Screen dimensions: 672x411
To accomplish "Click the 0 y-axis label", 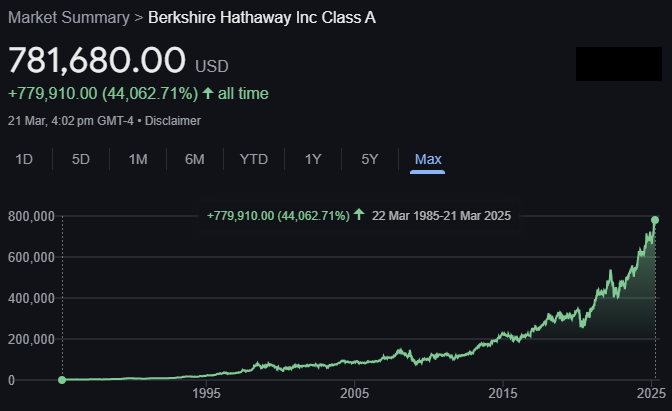I will pyautogui.click(x=11, y=380).
